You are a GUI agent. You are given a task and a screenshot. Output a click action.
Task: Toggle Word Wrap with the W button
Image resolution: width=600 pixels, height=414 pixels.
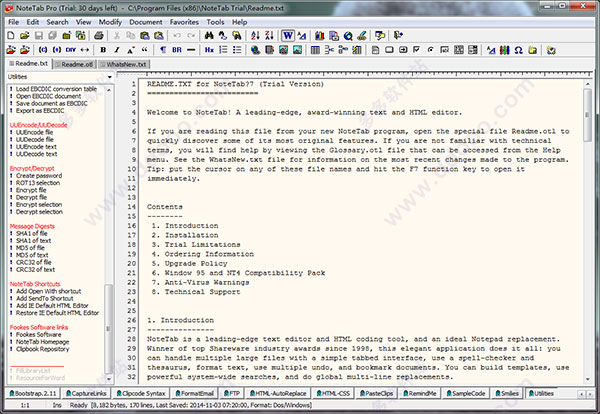click(288, 36)
